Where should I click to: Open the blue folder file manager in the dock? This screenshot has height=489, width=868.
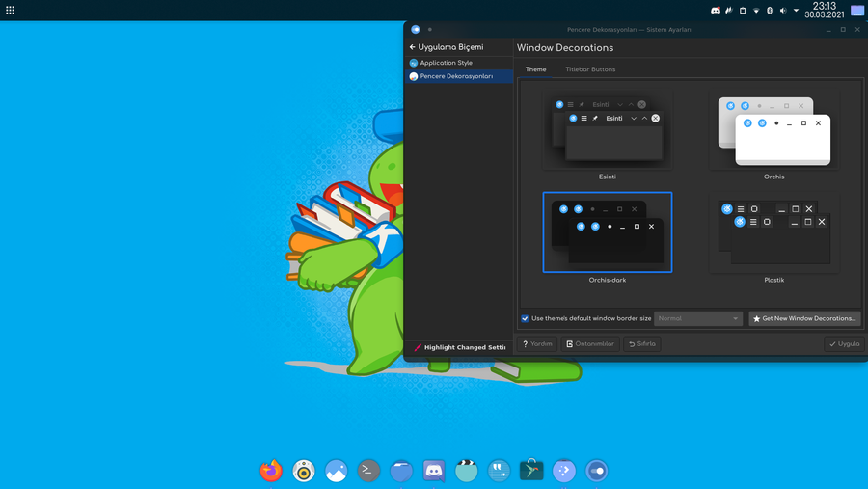tap(401, 470)
